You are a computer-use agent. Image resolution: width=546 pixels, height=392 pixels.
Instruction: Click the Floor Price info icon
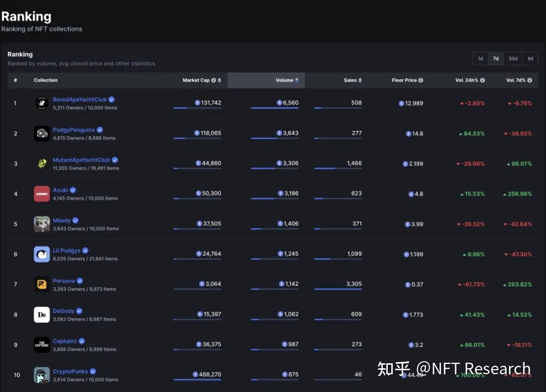421,80
